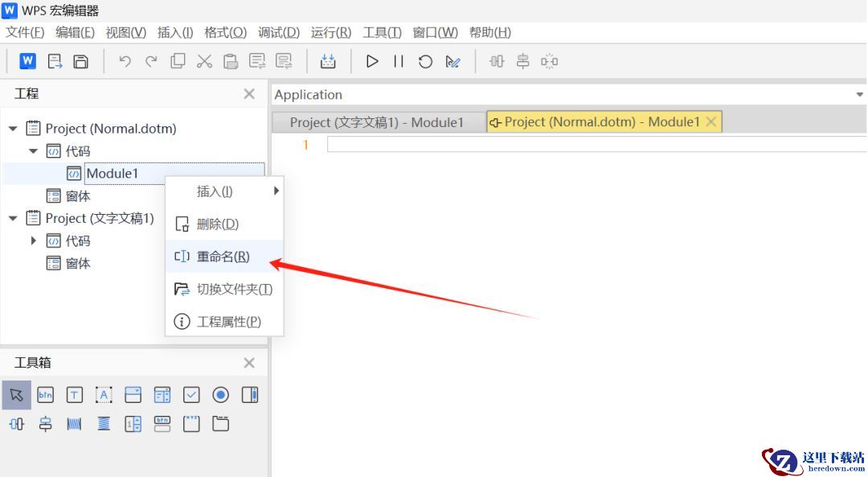Image resolution: width=868 pixels, height=477 pixels.
Task: Collapse the 代码 folder under Normal.dotm
Action: pyautogui.click(x=33, y=150)
